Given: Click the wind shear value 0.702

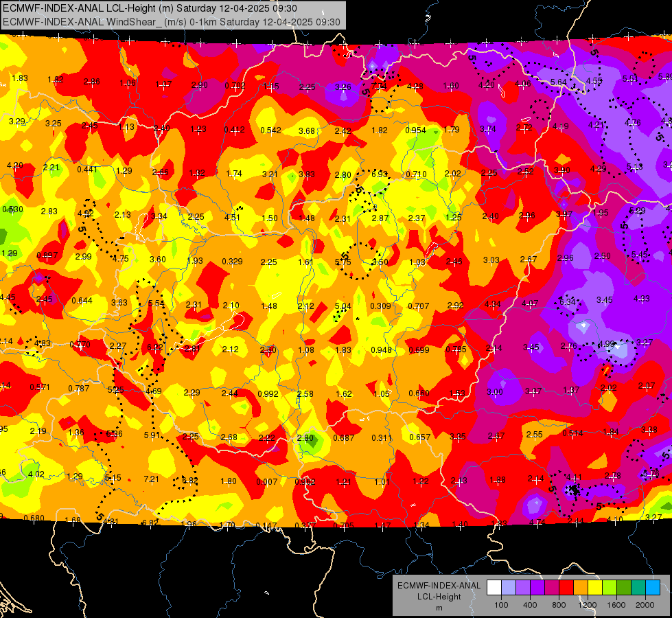Looking at the screenshot, I should 235,85.
